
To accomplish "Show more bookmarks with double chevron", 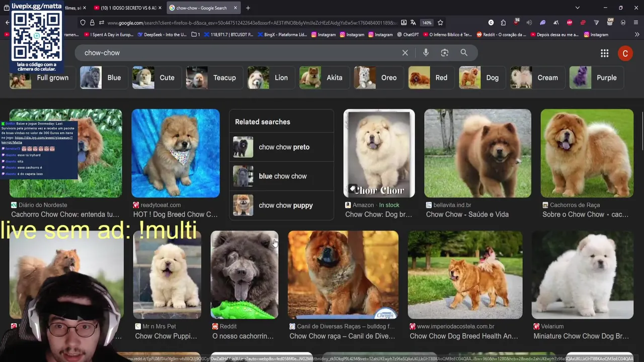I will (x=637, y=35).
